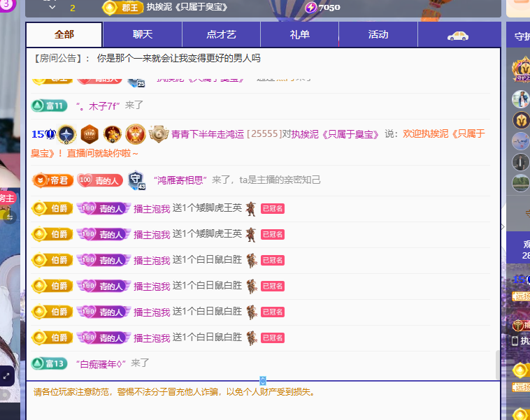
Task: Click the red fortune god medal
Action: pos(136,134)
